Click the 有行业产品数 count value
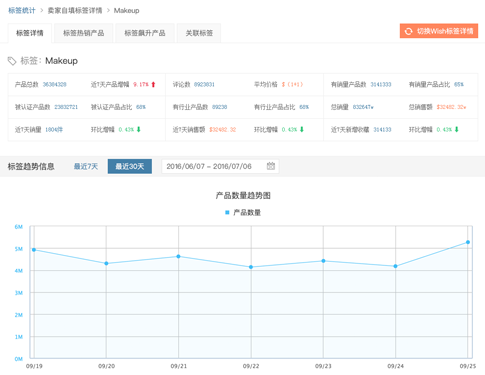Viewport: 485px width, 375px height. [x=219, y=107]
